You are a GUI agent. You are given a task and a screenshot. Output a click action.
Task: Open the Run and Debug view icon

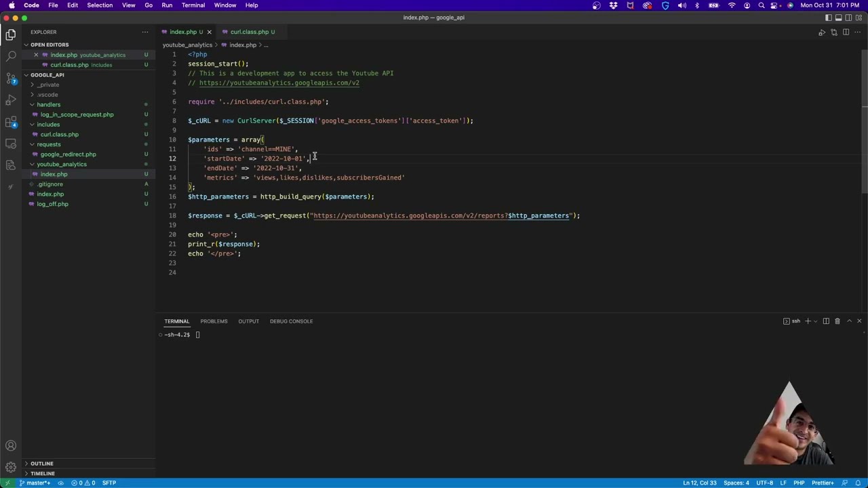(11, 100)
